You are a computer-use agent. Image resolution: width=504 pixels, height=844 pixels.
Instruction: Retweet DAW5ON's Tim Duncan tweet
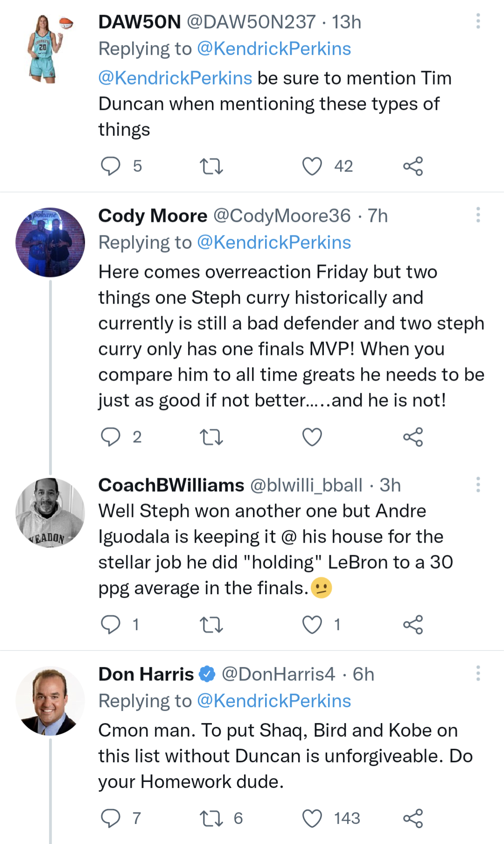pos(211,166)
